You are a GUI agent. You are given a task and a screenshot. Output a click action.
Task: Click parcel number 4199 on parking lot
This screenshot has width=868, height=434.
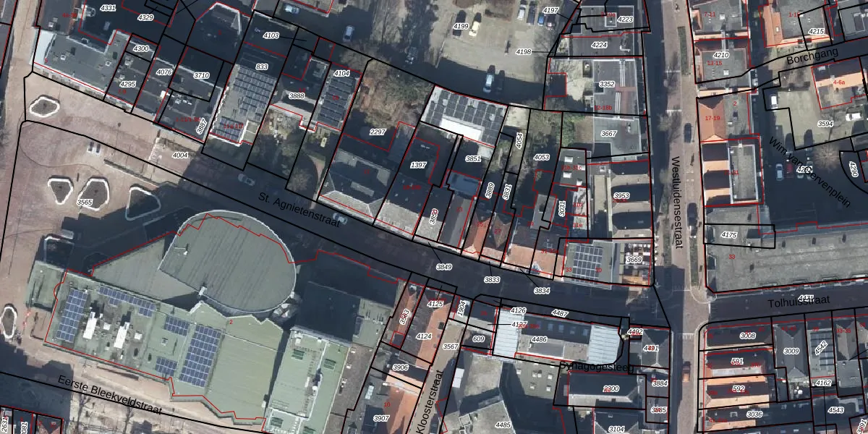(x=461, y=27)
